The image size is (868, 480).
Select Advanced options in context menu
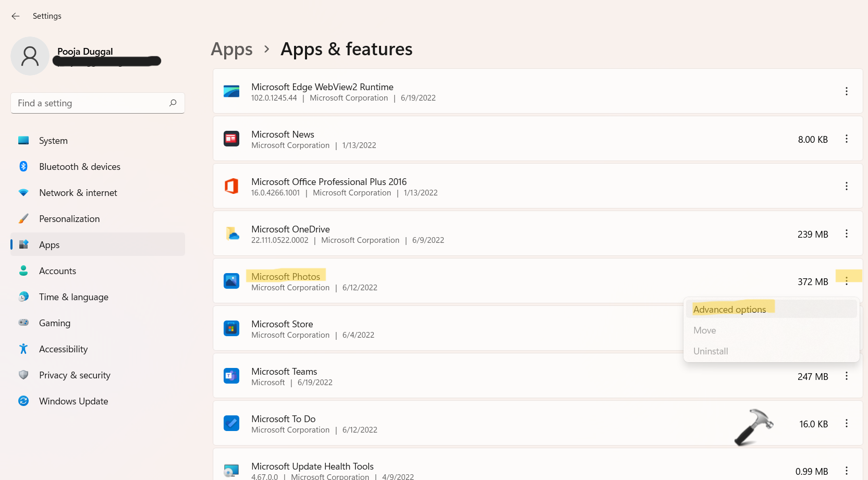pos(729,309)
